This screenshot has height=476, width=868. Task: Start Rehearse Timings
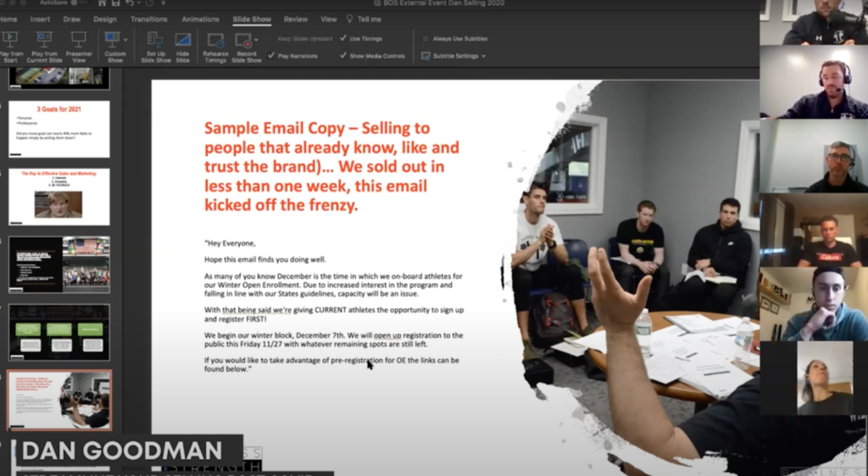coord(215,48)
